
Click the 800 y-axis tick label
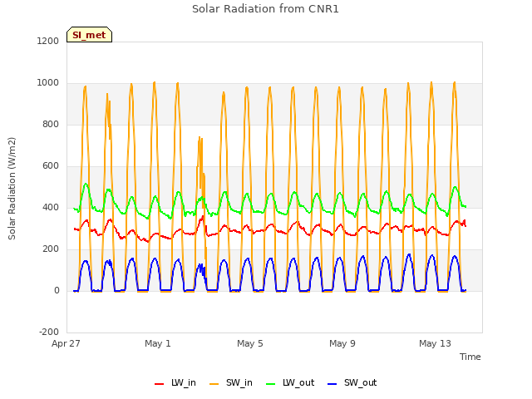(51, 124)
